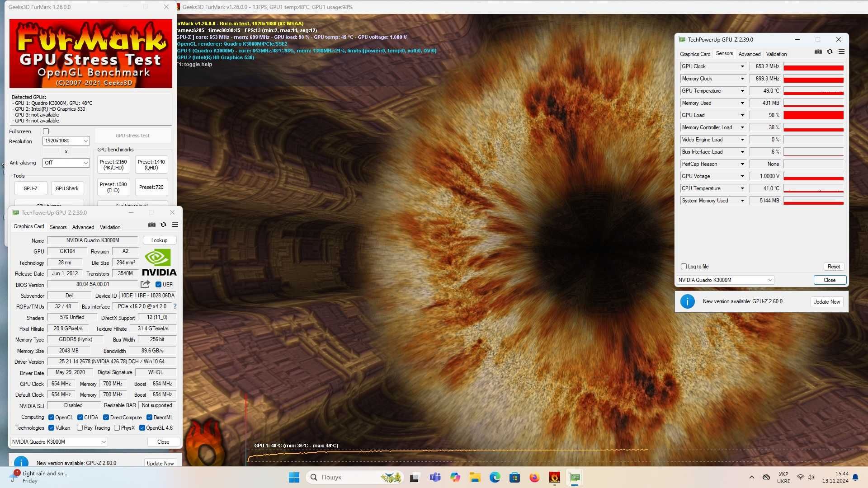Click the Wi-Fi network tray icon
868x488 pixels.
click(x=800, y=477)
